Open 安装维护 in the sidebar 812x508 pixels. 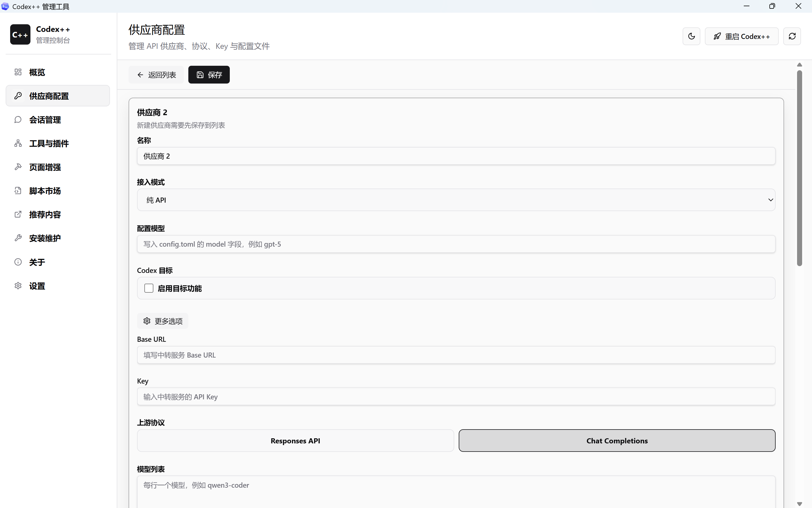58,238
